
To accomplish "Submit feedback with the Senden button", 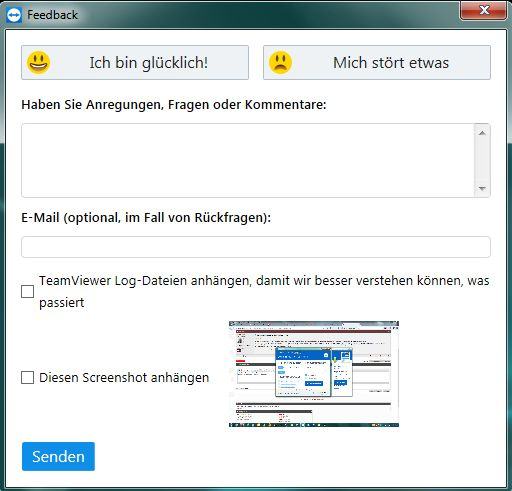I will (58, 456).
